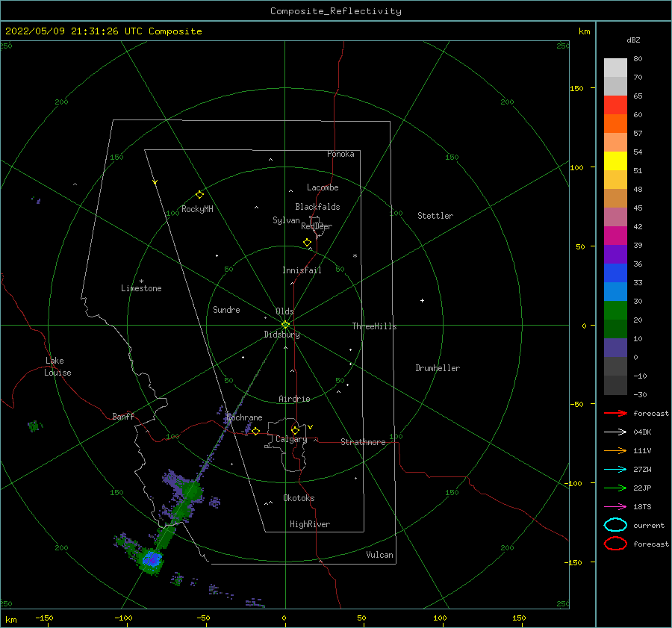Click the Stettler label
Image resolution: width=672 pixels, height=628 pixels.
435,216
